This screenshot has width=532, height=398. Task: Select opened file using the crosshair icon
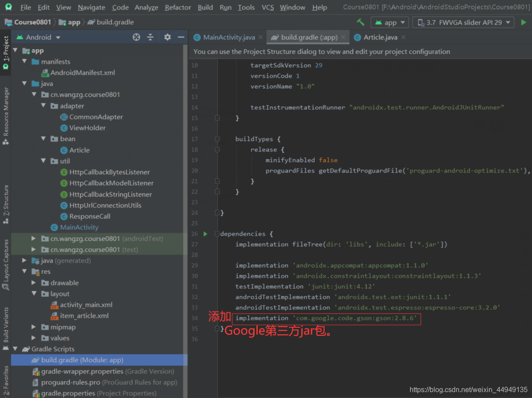(136, 37)
